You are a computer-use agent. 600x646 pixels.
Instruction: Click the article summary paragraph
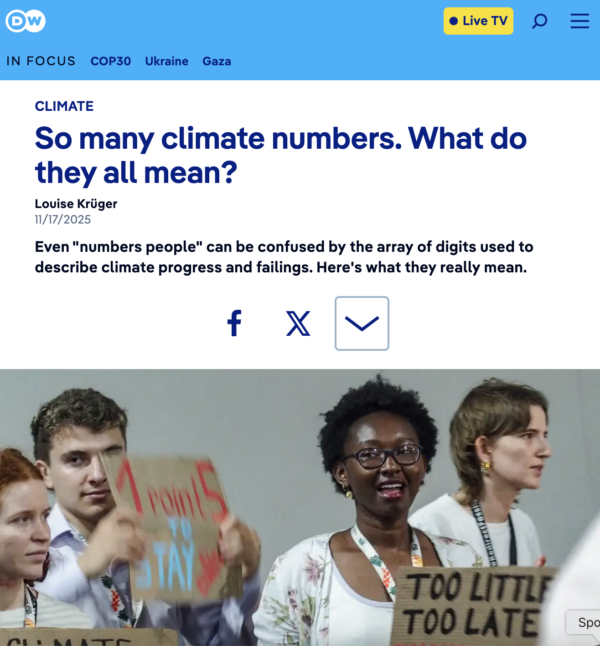coord(284,257)
